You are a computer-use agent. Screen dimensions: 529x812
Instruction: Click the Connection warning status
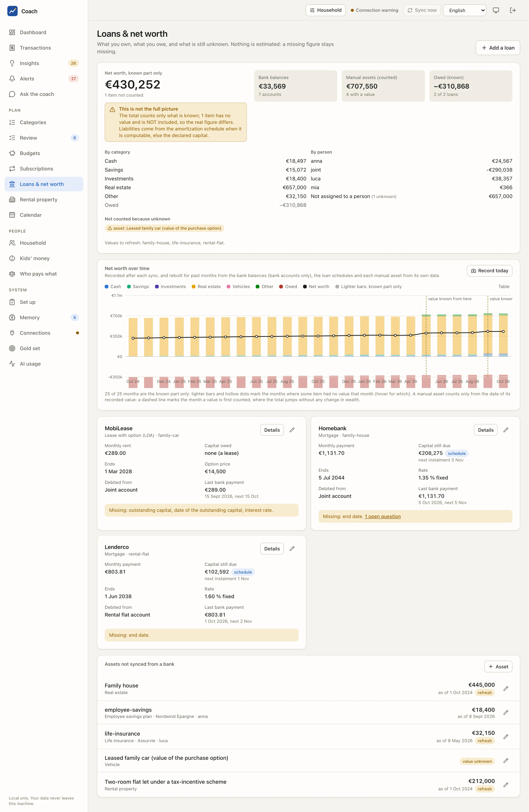(x=375, y=10)
